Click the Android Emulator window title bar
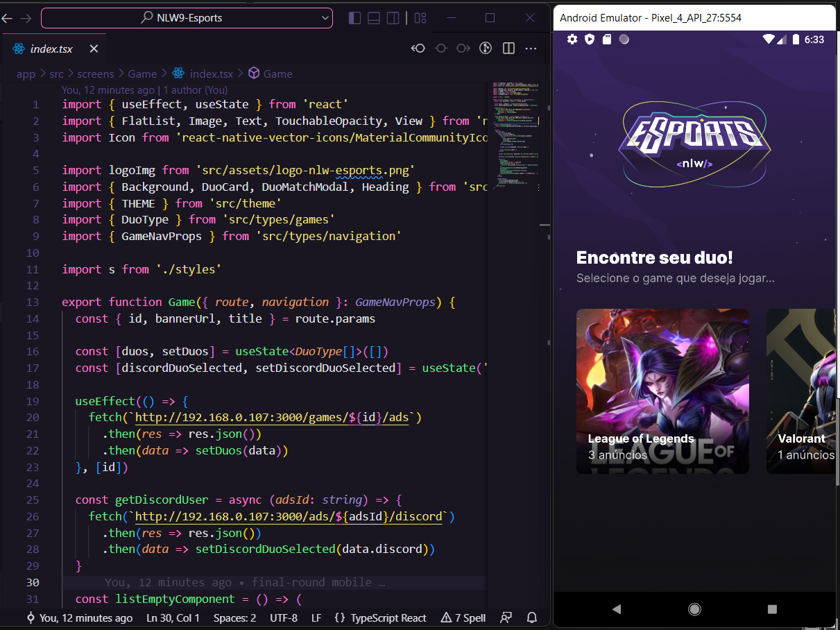This screenshot has width=840, height=630. (x=694, y=18)
